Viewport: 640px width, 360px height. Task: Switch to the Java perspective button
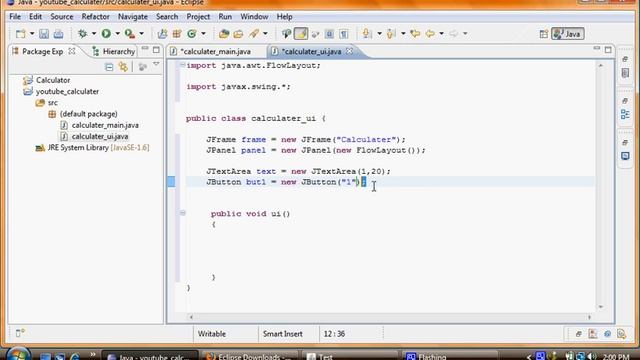[568, 34]
